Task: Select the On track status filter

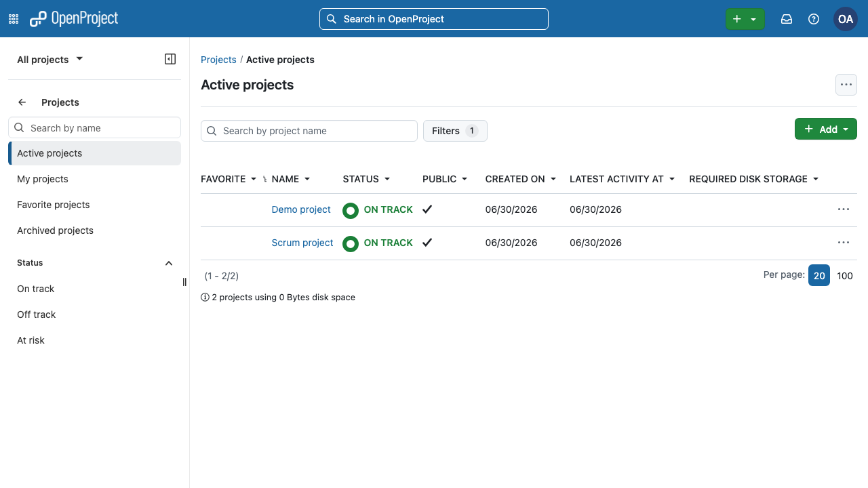Action: [x=94, y=289]
